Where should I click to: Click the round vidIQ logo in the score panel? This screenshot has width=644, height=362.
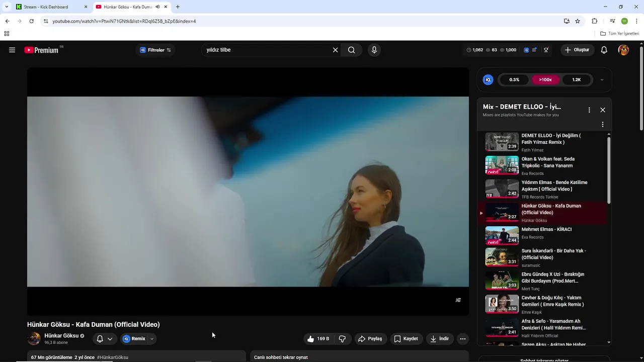(488, 79)
